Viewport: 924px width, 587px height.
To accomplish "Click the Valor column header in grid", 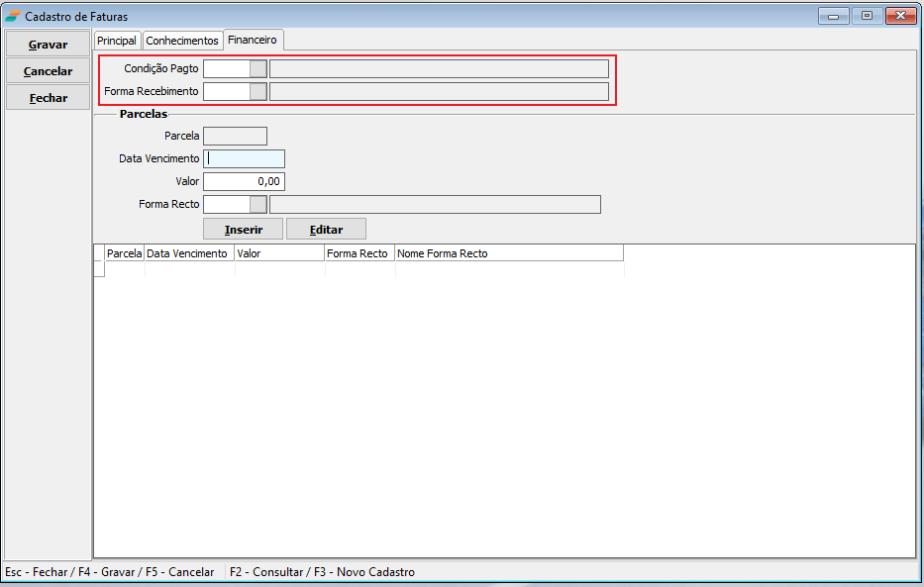I will pos(279,253).
